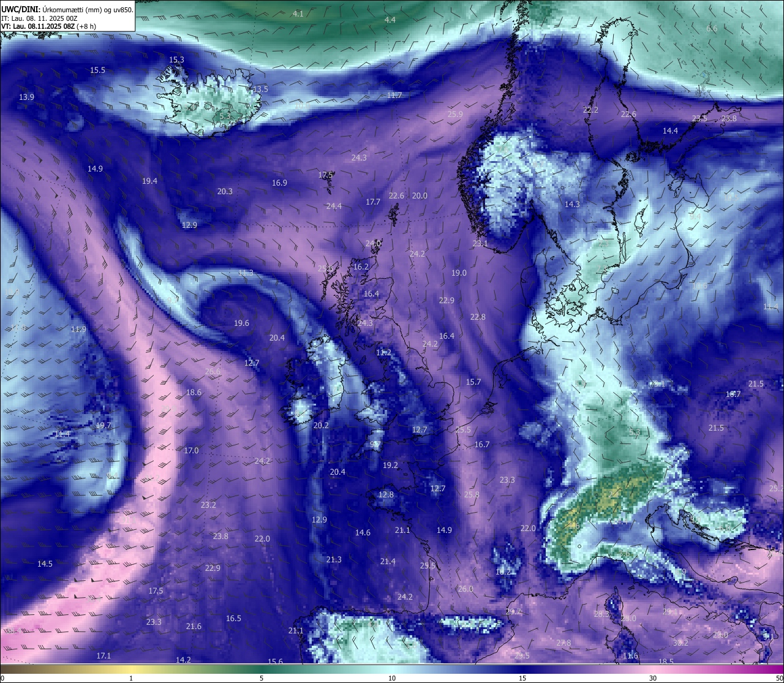Screen dimensions: 784x683
Task: Click the 16.5 value on the map
Action: point(233,619)
